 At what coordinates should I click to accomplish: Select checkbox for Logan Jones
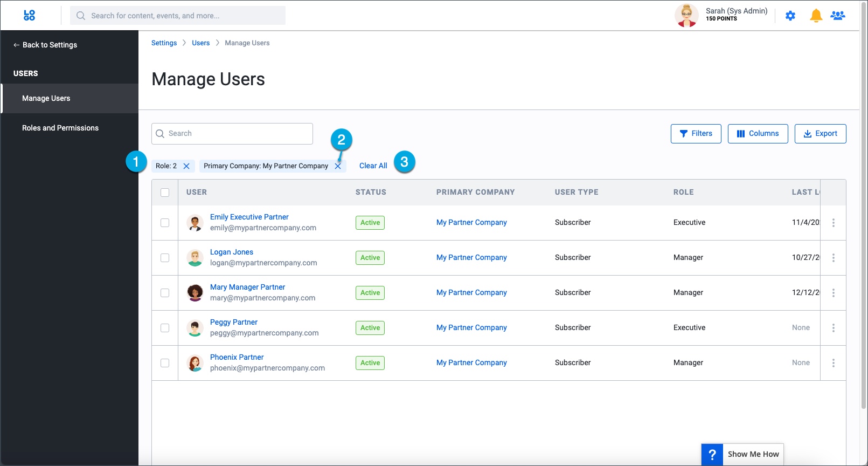pyautogui.click(x=165, y=258)
